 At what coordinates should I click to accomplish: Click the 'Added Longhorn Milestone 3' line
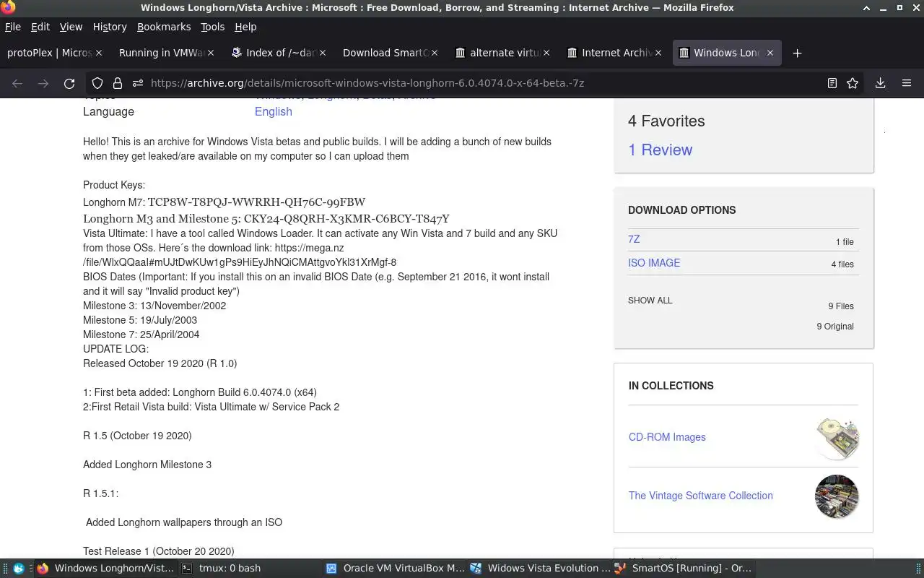click(147, 465)
